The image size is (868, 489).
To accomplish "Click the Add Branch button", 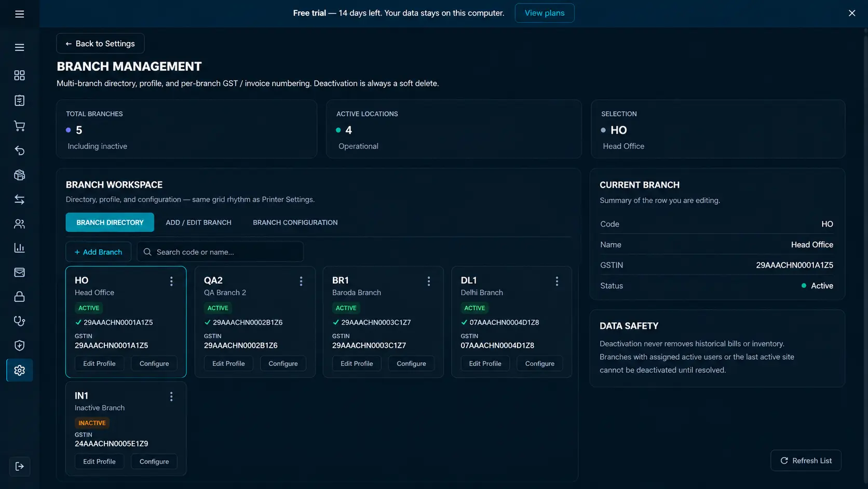I will tap(98, 252).
